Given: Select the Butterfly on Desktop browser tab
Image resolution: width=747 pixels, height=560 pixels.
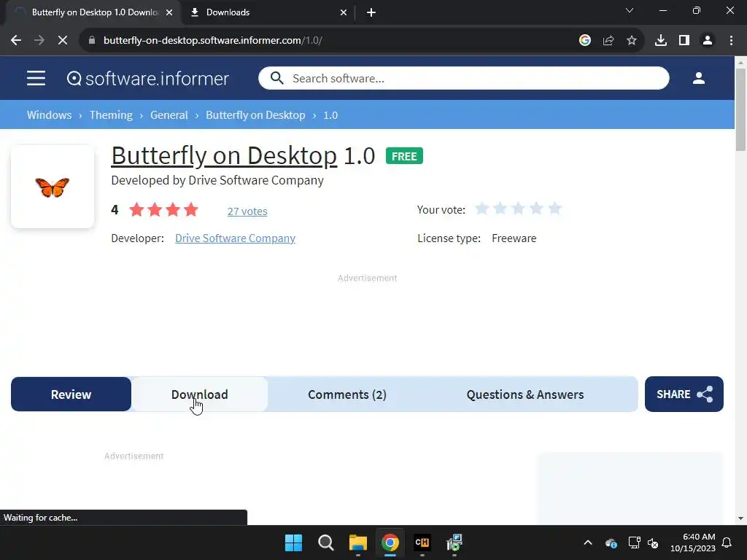Looking at the screenshot, I should (93, 12).
